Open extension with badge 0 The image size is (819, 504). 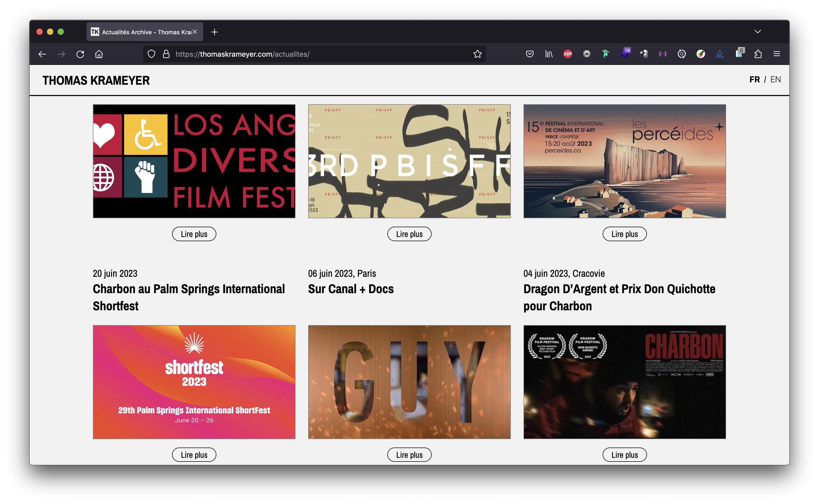pos(739,53)
